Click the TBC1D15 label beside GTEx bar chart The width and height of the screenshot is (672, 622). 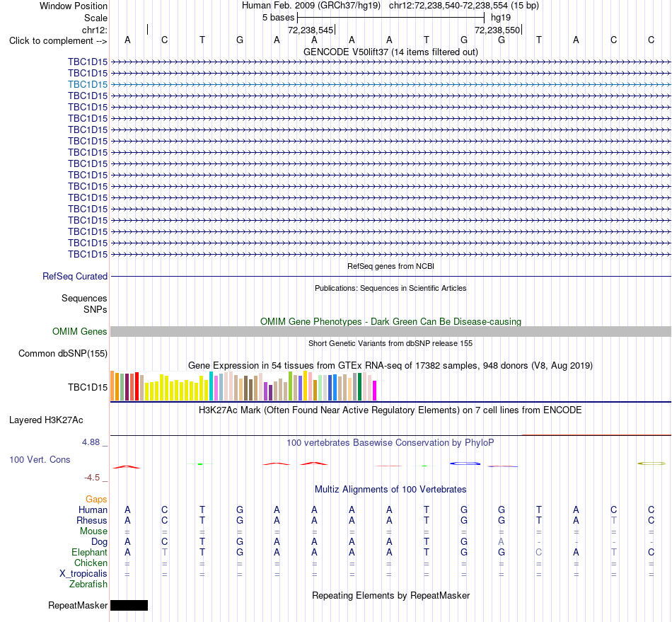pos(88,388)
